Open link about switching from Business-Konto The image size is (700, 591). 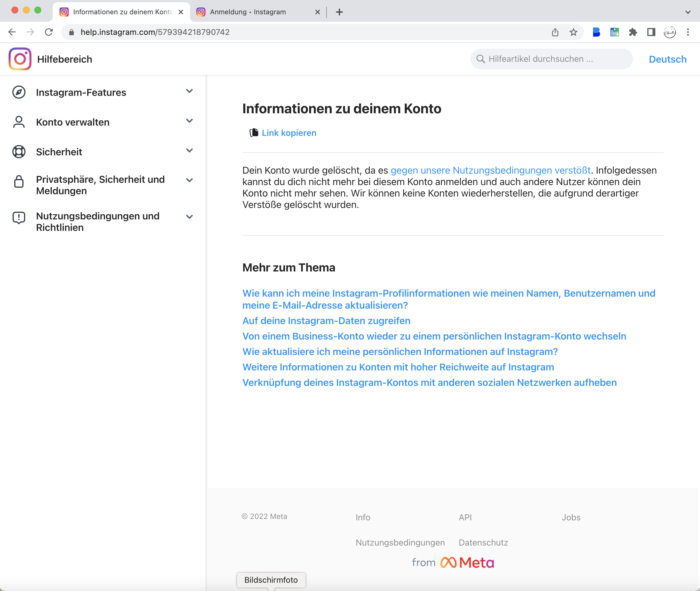coord(434,336)
